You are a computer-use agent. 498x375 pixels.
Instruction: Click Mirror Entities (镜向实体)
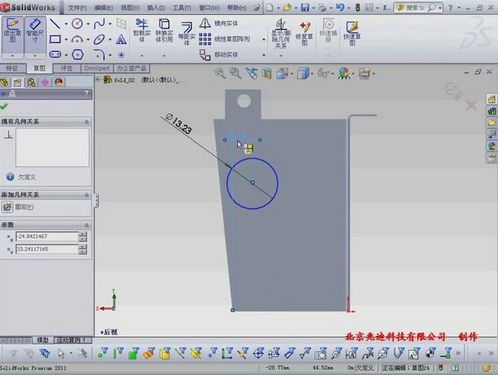coord(219,23)
